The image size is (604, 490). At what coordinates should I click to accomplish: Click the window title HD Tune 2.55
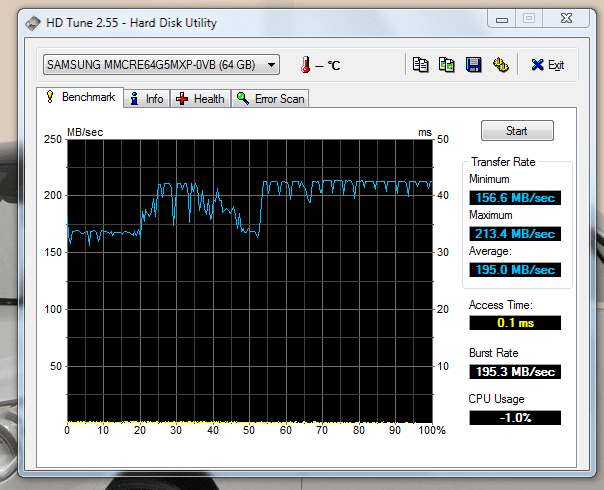(131, 23)
